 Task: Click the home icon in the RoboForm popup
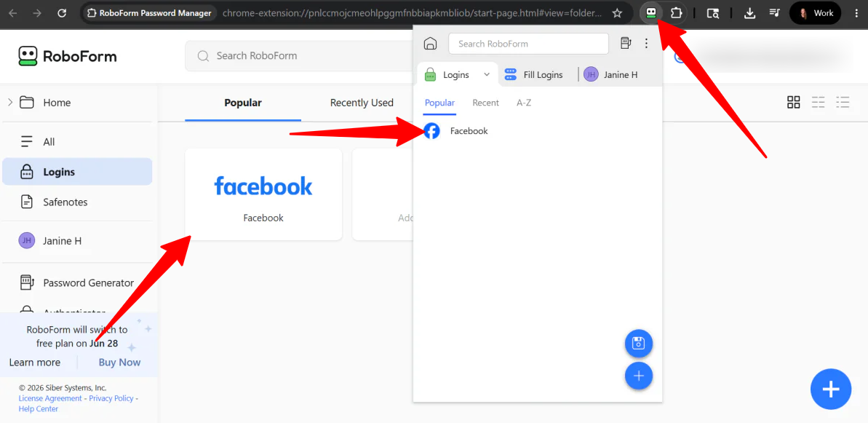430,44
